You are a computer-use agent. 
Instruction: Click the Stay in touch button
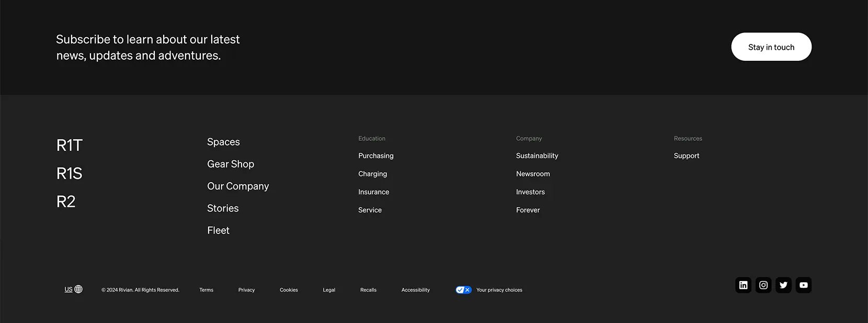click(771, 47)
